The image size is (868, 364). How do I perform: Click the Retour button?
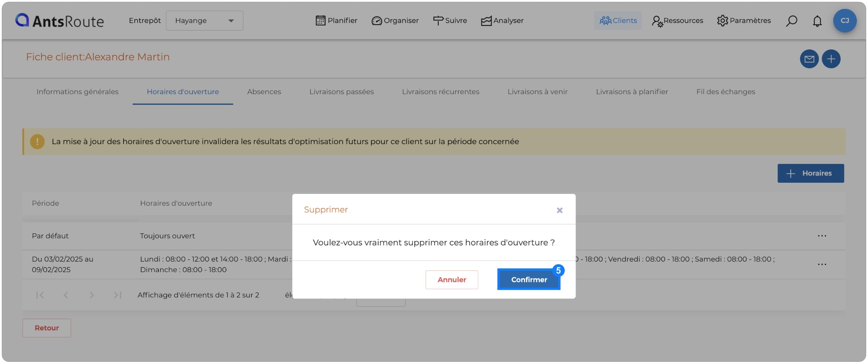[47, 328]
